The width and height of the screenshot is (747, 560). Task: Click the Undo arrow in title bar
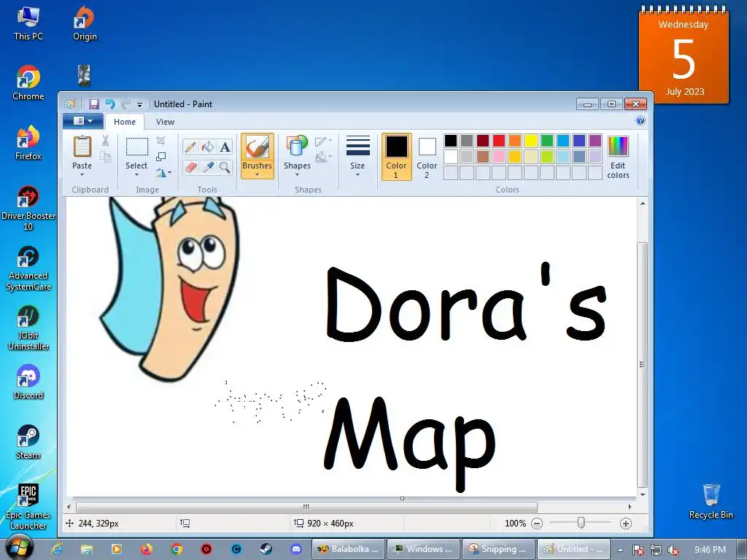point(110,104)
